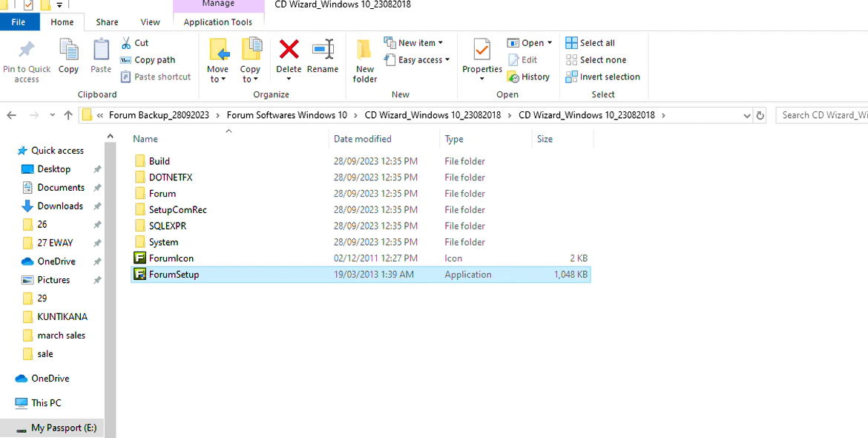Open the Quick Access Toolbar customize arrow

[x=59, y=5]
